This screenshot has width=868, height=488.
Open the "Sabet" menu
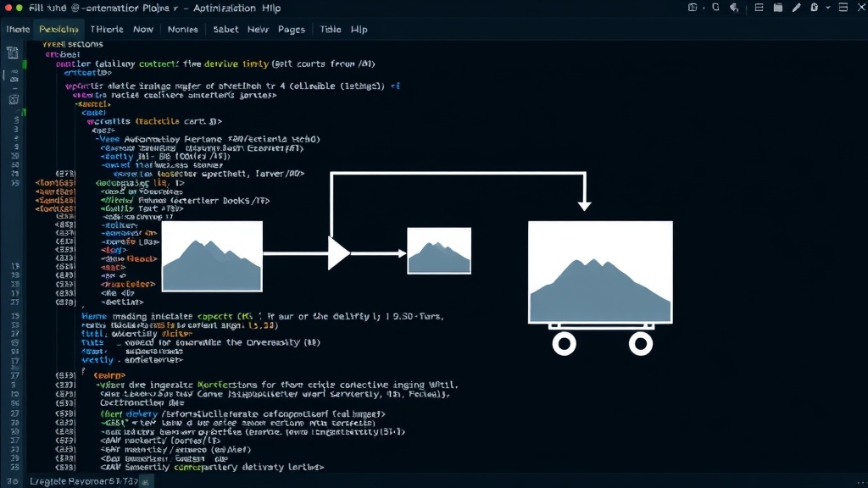[225, 30]
